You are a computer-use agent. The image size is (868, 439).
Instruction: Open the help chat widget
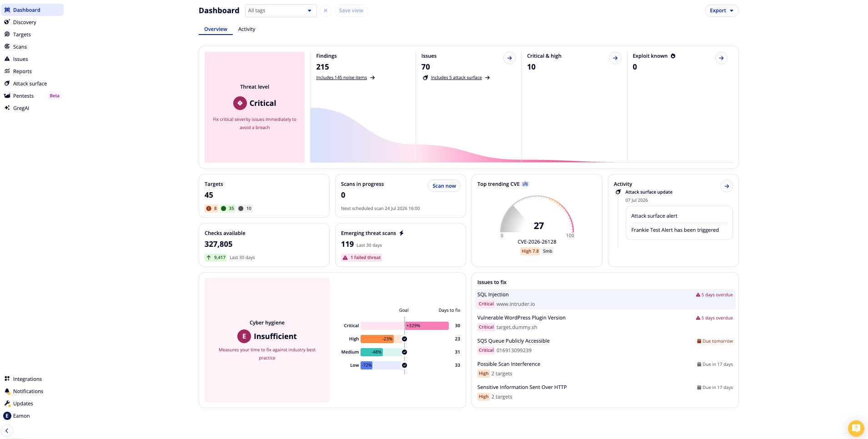[856, 428]
